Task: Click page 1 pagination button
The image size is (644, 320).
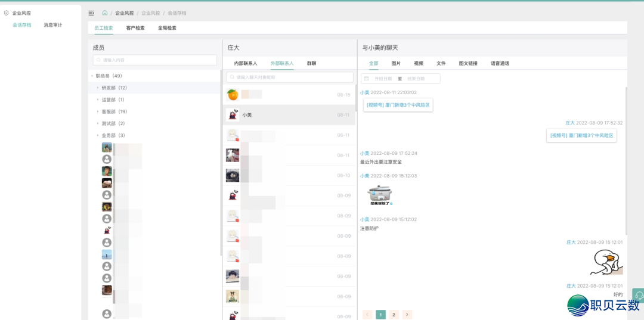Action: click(380, 315)
